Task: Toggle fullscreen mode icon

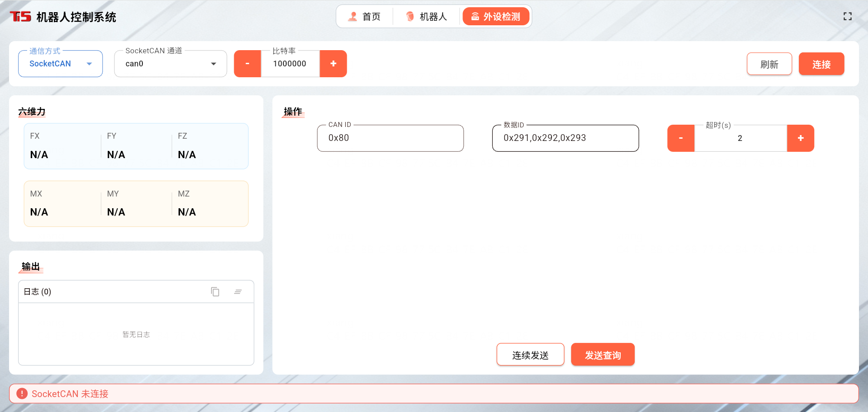Action: 848,16
